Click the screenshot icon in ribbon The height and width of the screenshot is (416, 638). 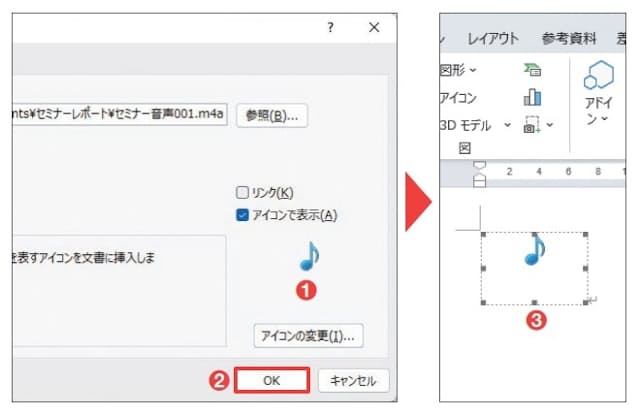click(532, 125)
